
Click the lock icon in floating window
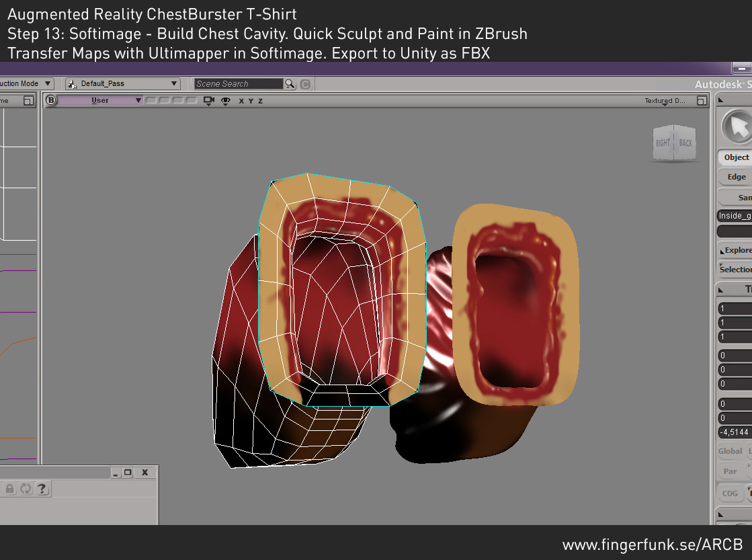(9, 489)
